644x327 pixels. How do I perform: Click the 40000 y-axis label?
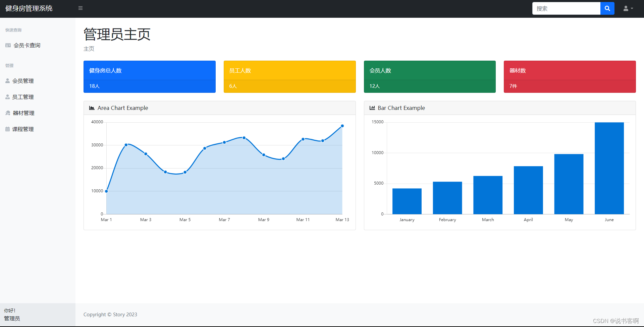[97, 122]
